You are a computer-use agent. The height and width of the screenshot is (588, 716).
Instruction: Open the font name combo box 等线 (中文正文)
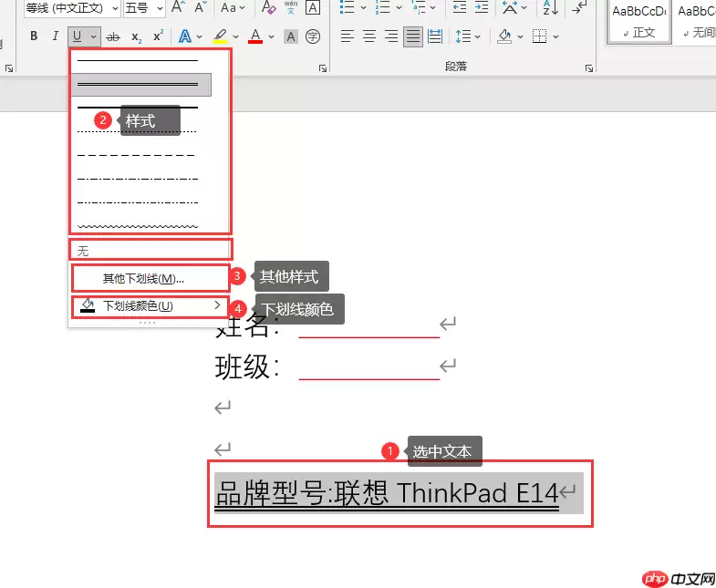pyautogui.click(x=72, y=8)
